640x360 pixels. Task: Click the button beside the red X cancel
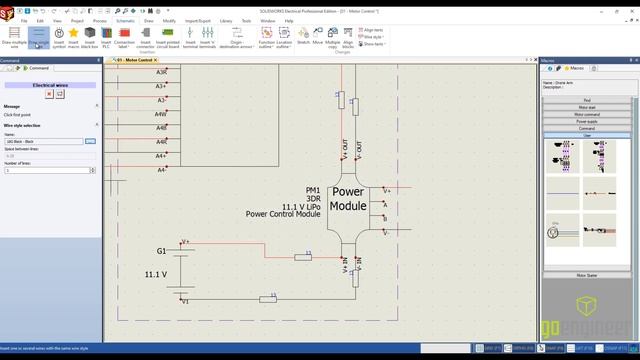pos(60,94)
